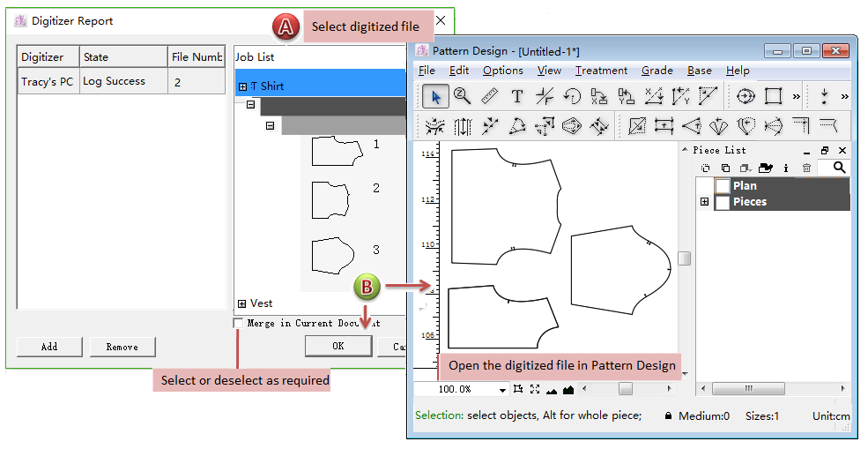Choose the Text tool (T icon)
The width and height of the screenshot is (868, 449).
tap(517, 96)
